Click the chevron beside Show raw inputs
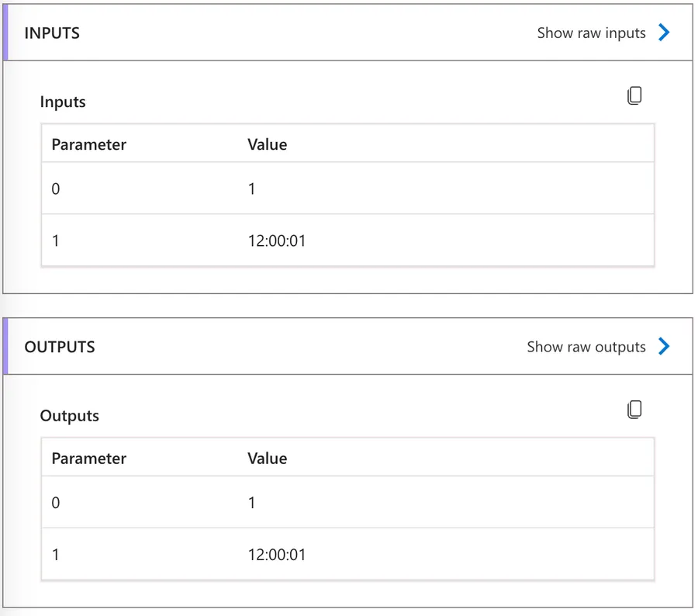 [664, 33]
